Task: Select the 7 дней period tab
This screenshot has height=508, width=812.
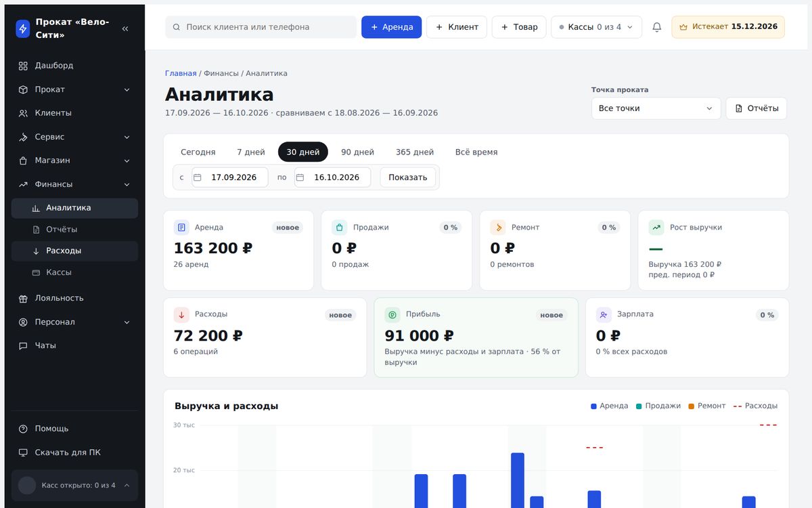Action: pos(251,152)
